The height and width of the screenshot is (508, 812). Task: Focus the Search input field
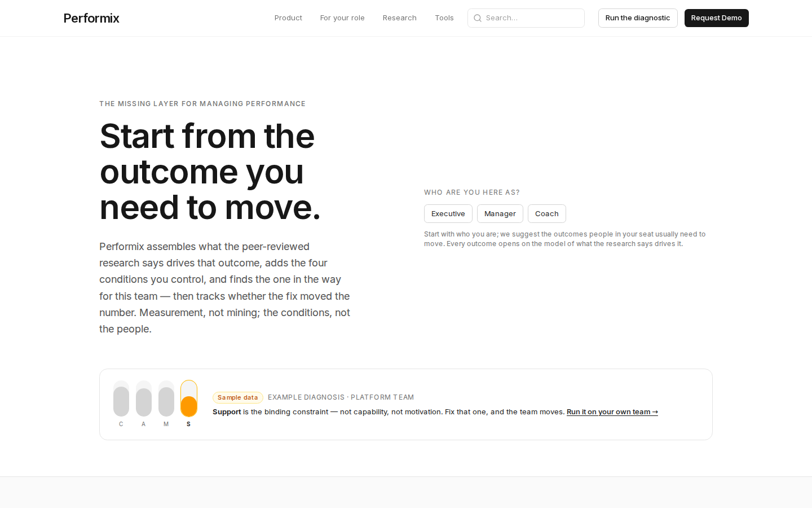526,18
